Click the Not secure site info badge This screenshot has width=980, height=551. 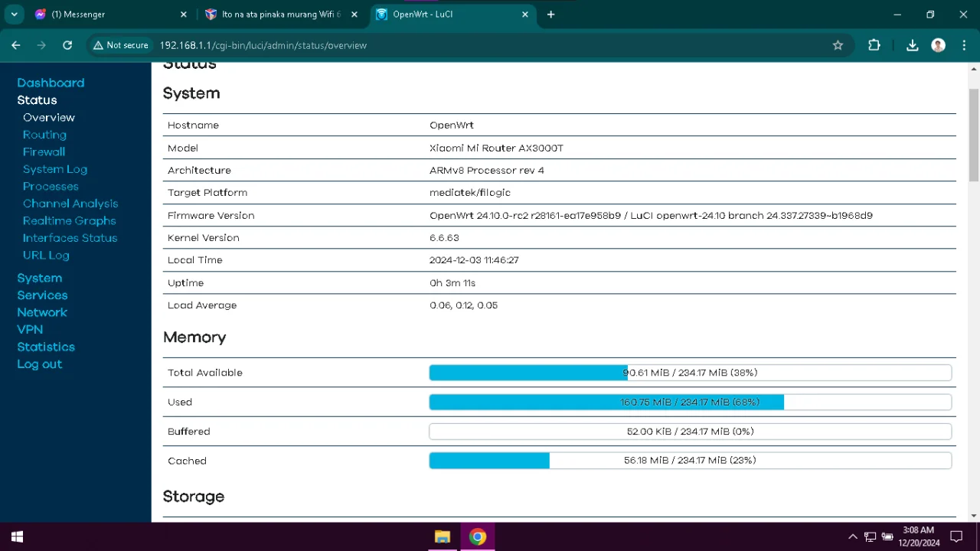click(x=120, y=45)
